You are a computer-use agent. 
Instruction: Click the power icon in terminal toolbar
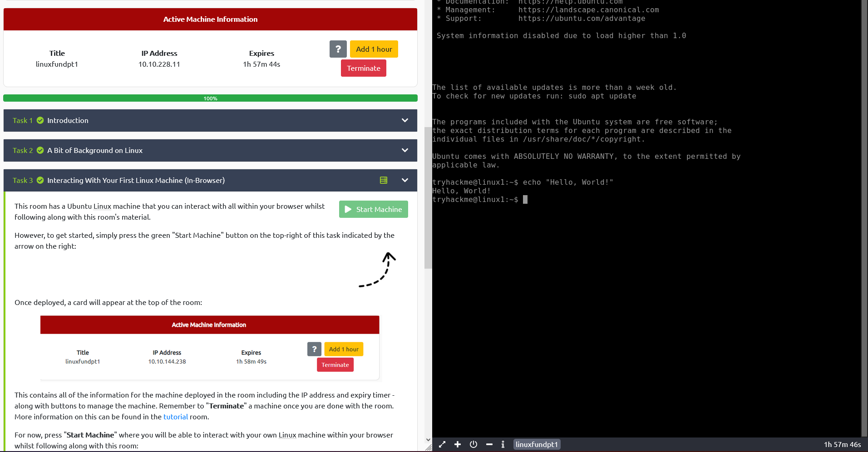(x=473, y=444)
